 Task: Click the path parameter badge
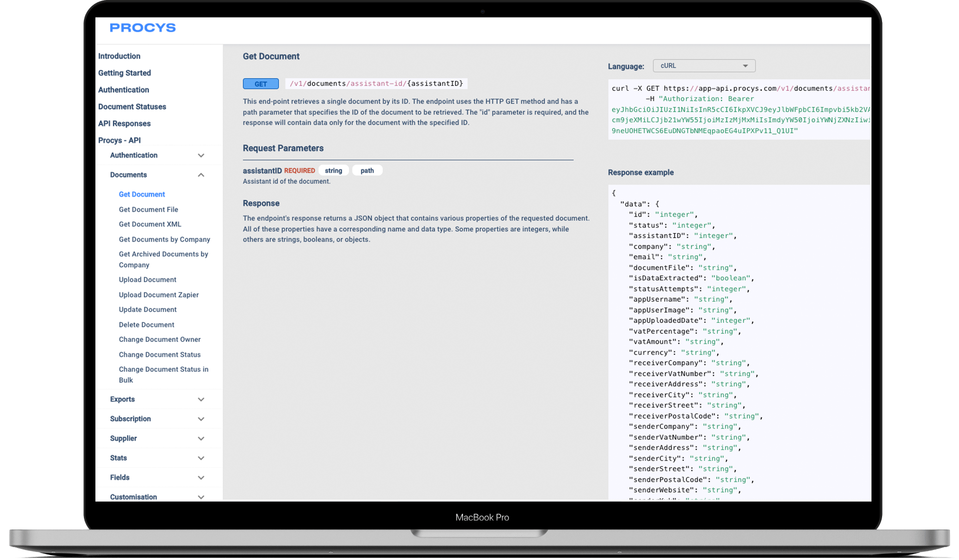[x=367, y=170]
